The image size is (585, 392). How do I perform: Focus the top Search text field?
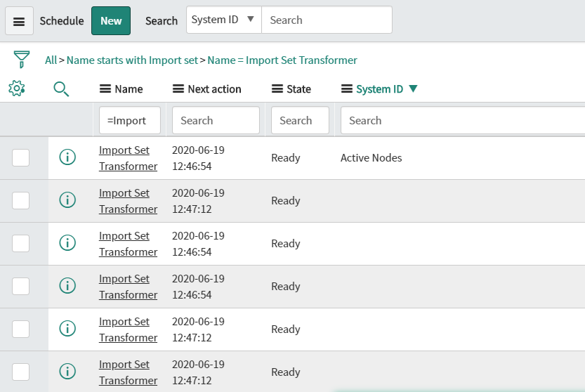[x=327, y=20]
